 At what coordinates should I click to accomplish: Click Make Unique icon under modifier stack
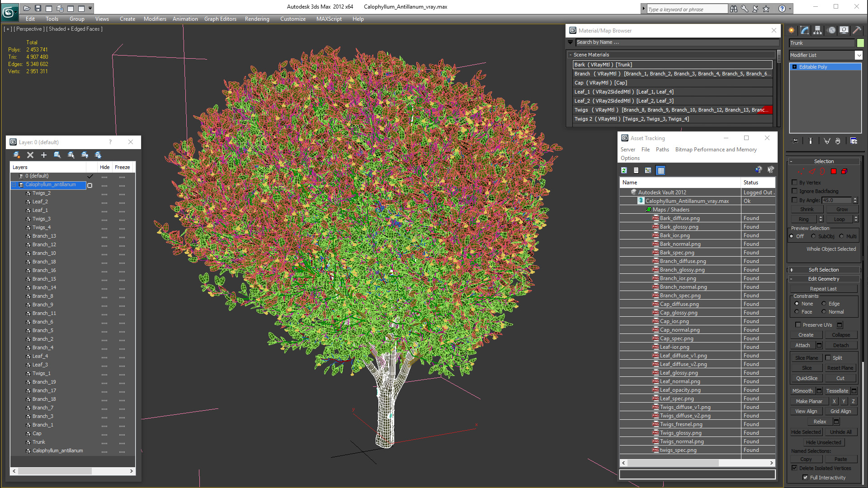pos(827,141)
